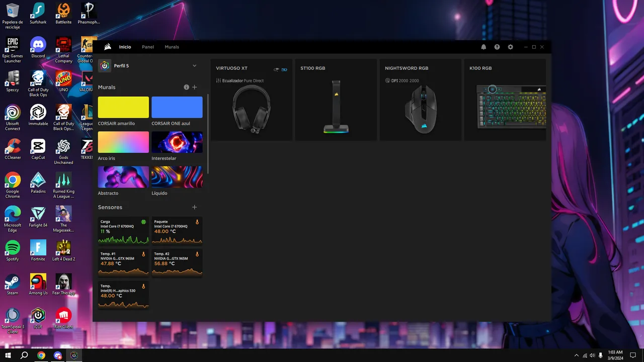Switch to the Inicio tab
This screenshot has width=644, height=362.
click(x=125, y=47)
